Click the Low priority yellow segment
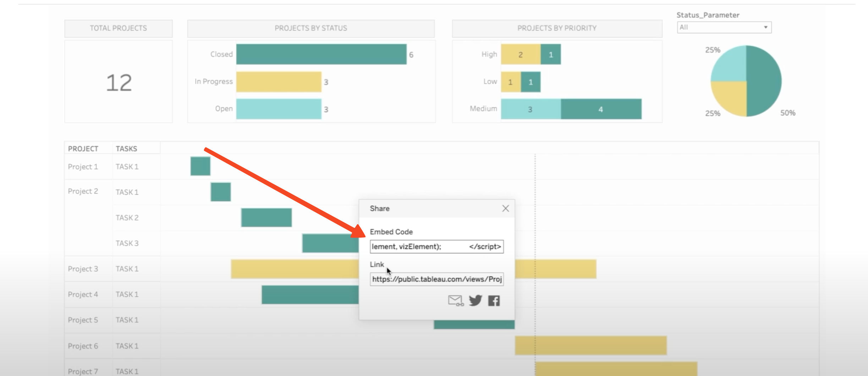 [x=511, y=82]
